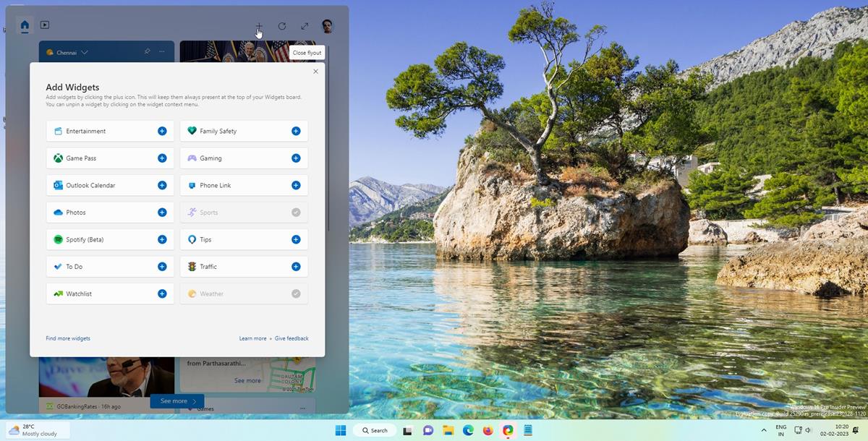The width and height of the screenshot is (868, 441).
Task: Add the Gaming widget plus icon
Action: coord(296,158)
